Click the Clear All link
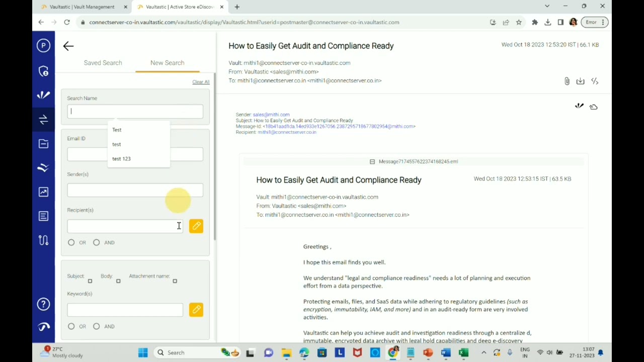Screen dimensions: 644x362 point(201,82)
